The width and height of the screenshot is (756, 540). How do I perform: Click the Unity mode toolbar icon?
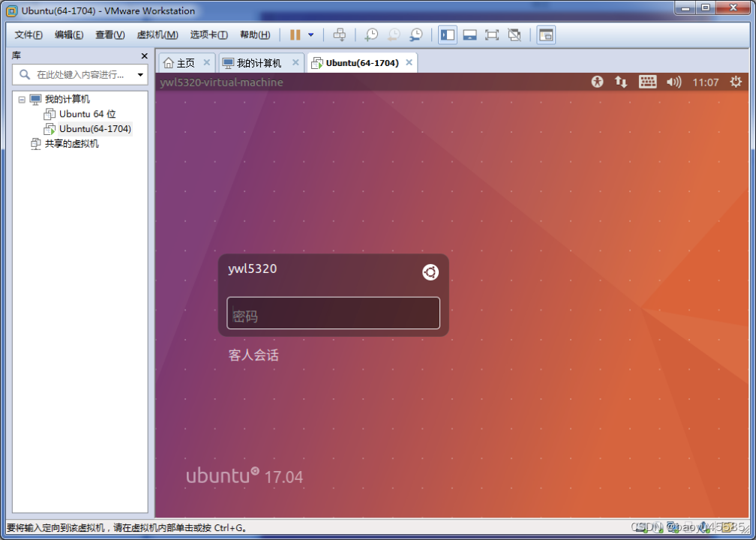click(x=514, y=34)
